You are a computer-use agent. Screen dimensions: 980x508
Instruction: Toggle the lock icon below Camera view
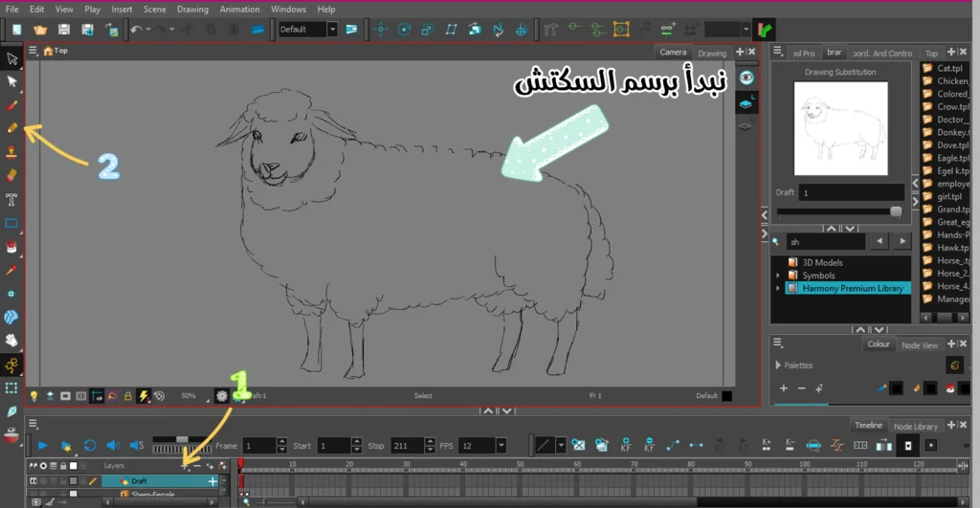(x=127, y=396)
